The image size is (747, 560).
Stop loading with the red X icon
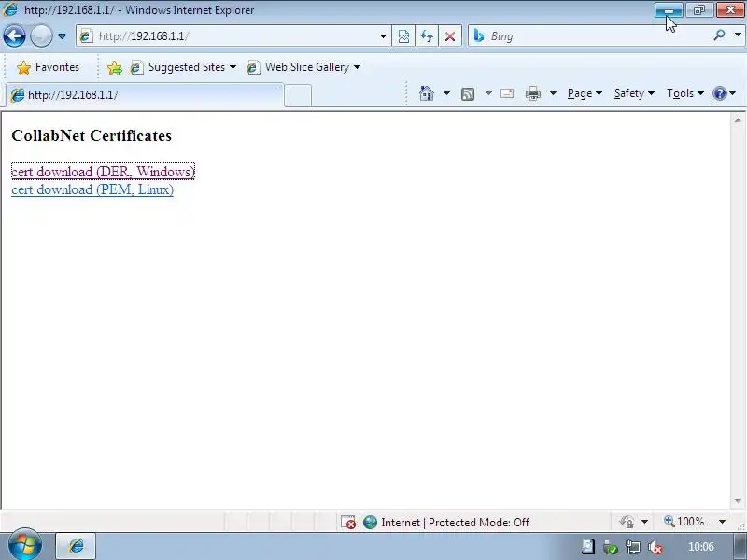pyautogui.click(x=450, y=36)
